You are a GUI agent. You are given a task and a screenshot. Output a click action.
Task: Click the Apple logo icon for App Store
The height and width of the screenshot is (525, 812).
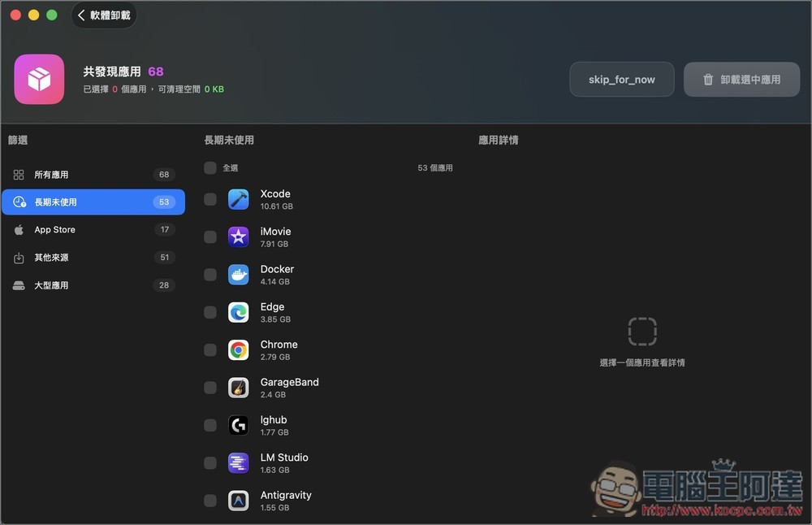[x=19, y=230]
